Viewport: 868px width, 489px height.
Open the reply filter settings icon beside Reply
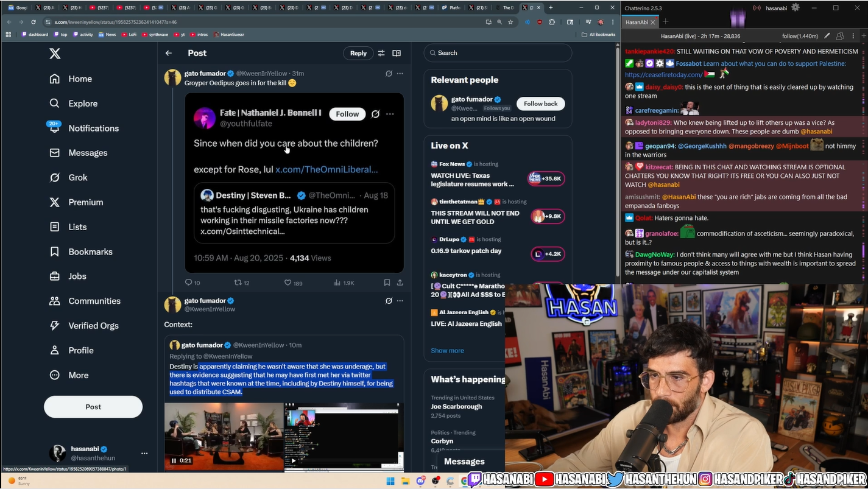(381, 53)
